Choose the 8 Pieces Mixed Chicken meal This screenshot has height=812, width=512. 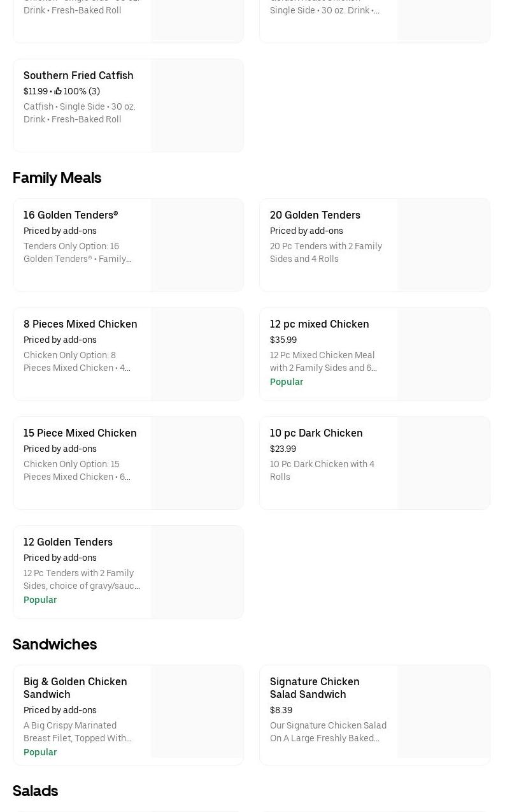[x=80, y=324]
